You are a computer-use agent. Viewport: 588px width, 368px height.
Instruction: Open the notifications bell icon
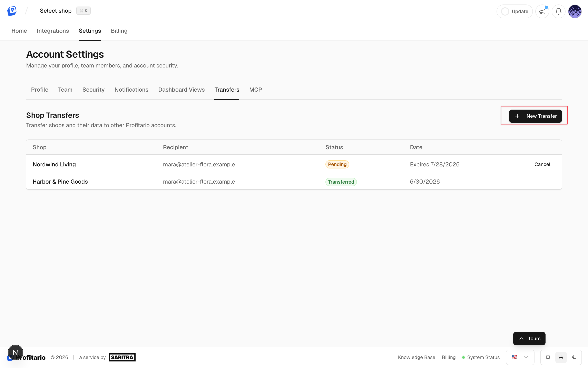[558, 11]
